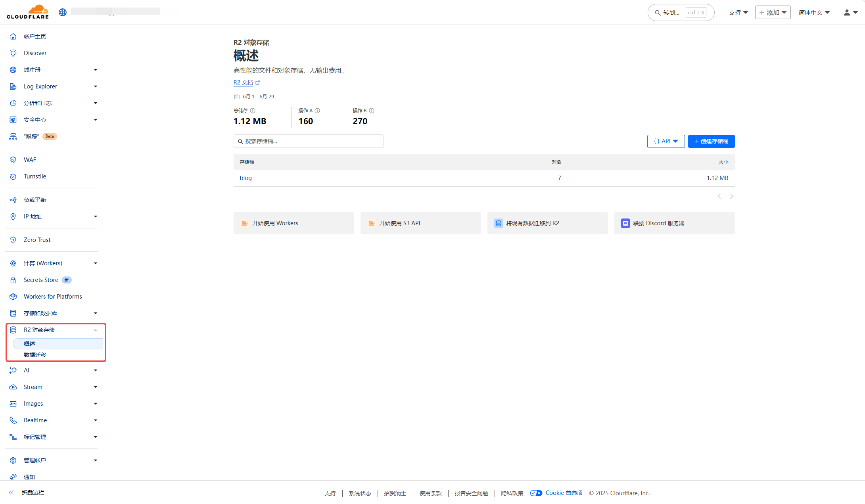Select the Discover lightbulb icon in sidebar
Image resolution: width=865 pixels, height=504 pixels.
[x=13, y=53]
